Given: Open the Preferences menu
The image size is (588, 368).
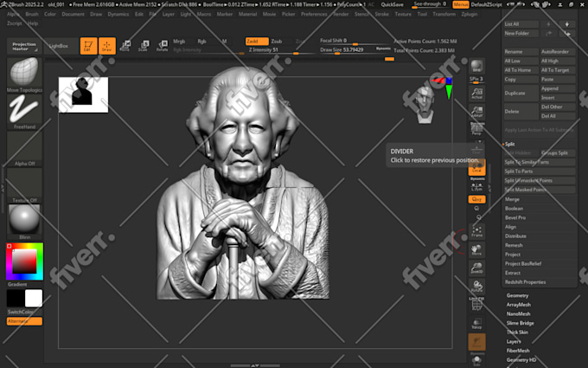Looking at the screenshot, I should tap(314, 14).
